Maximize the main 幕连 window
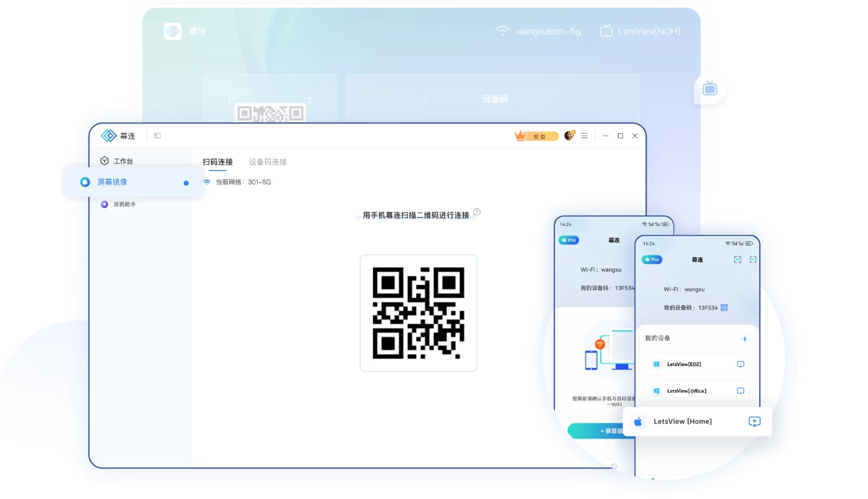868x499 pixels. [x=620, y=136]
